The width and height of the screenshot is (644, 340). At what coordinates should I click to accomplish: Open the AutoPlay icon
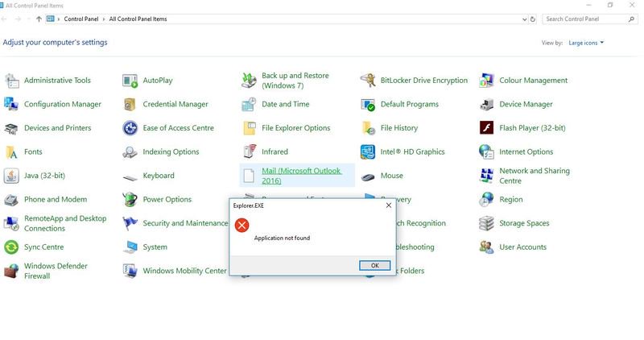[x=130, y=81]
